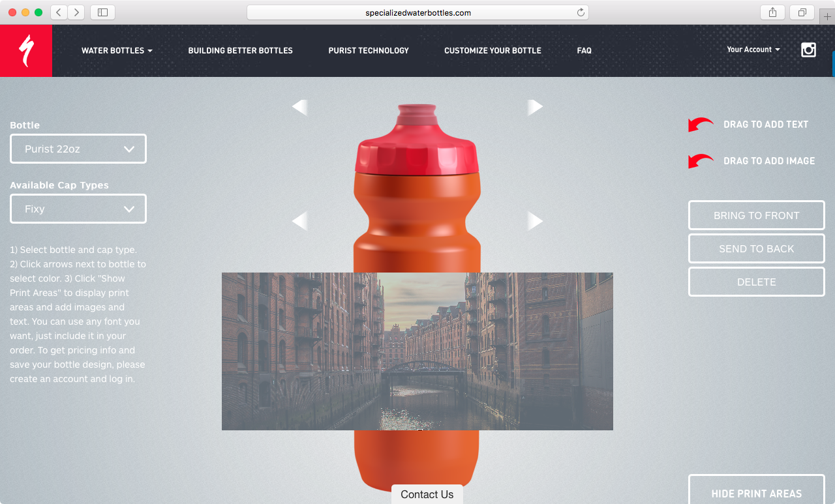Viewport: 835px width, 504px height.
Task: Click the red Drag to Add Text arrow
Action: (701, 125)
